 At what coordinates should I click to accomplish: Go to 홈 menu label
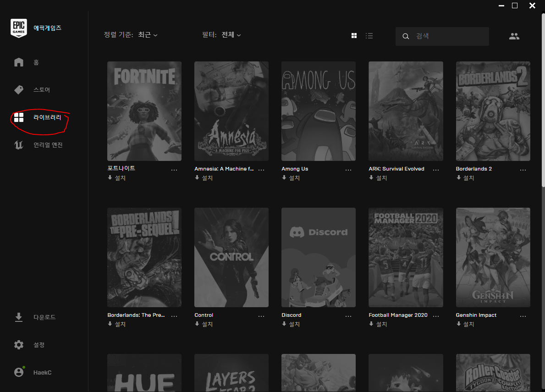tap(36, 62)
